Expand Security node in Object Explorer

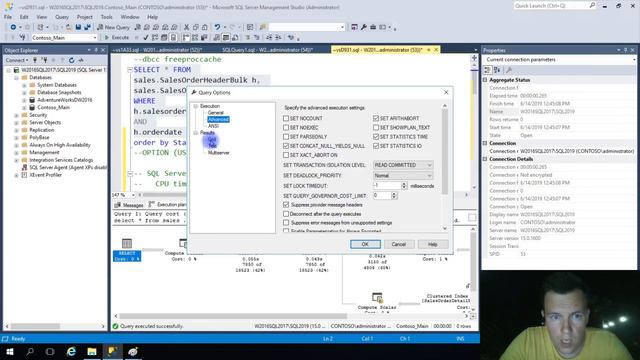tap(17, 115)
